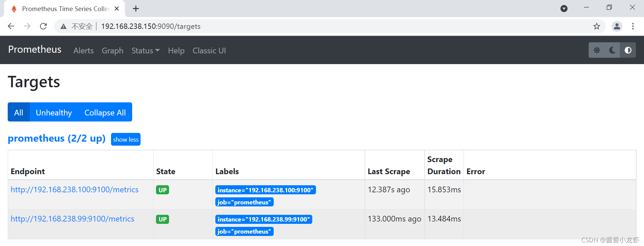Click the browser forward arrow
Image resolution: width=644 pixels, height=246 pixels.
(27, 26)
